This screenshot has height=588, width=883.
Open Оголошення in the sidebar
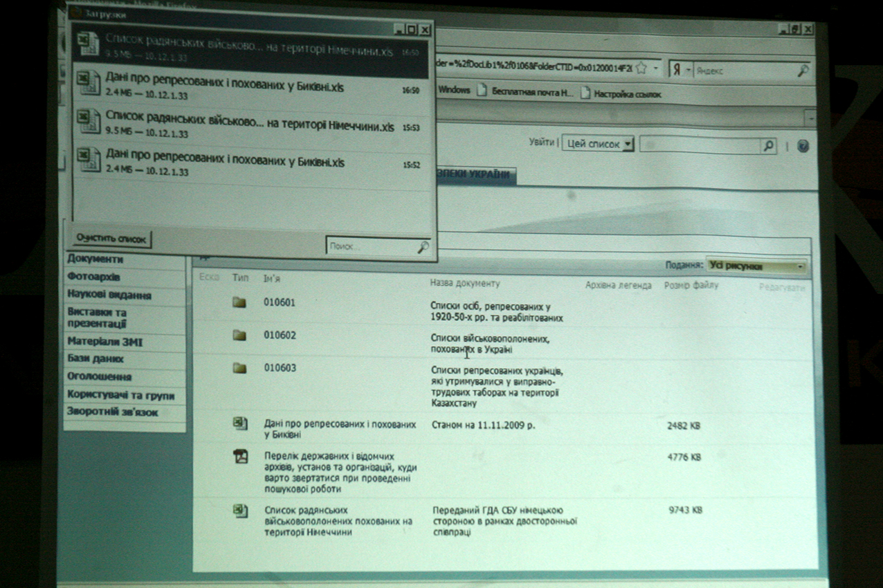pos(99,377)
